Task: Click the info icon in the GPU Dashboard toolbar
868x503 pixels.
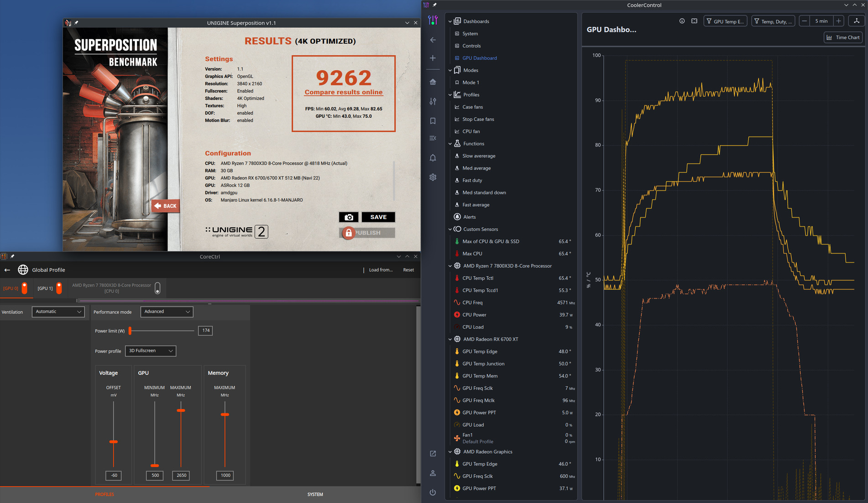Action: (x=682, y=21)
